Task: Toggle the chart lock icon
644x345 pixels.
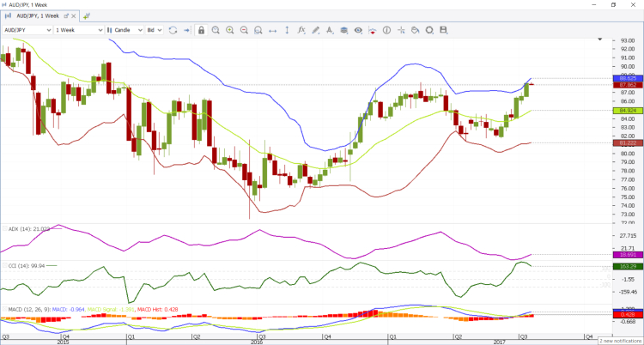Action: pos(201,30)
